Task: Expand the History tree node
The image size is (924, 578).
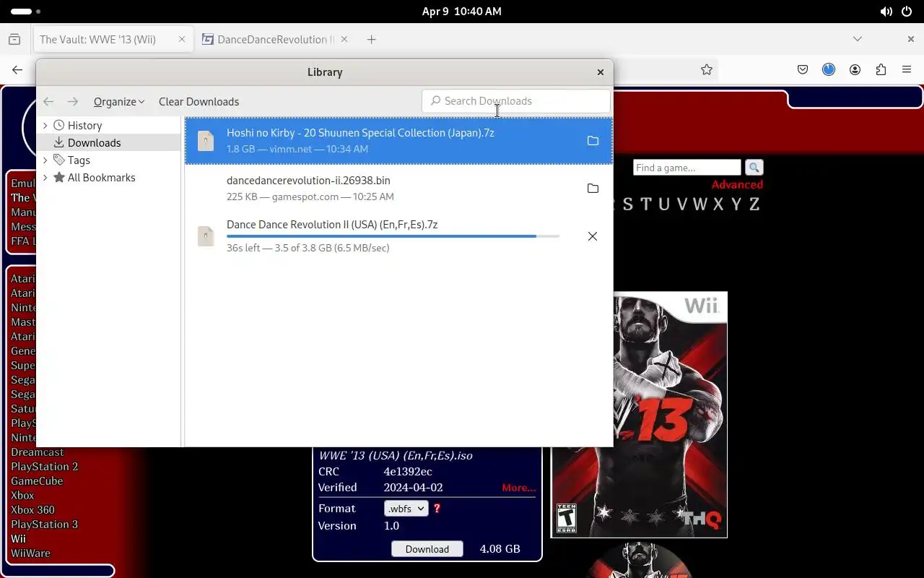Action: pyautogui.click(x=45, y=126)
